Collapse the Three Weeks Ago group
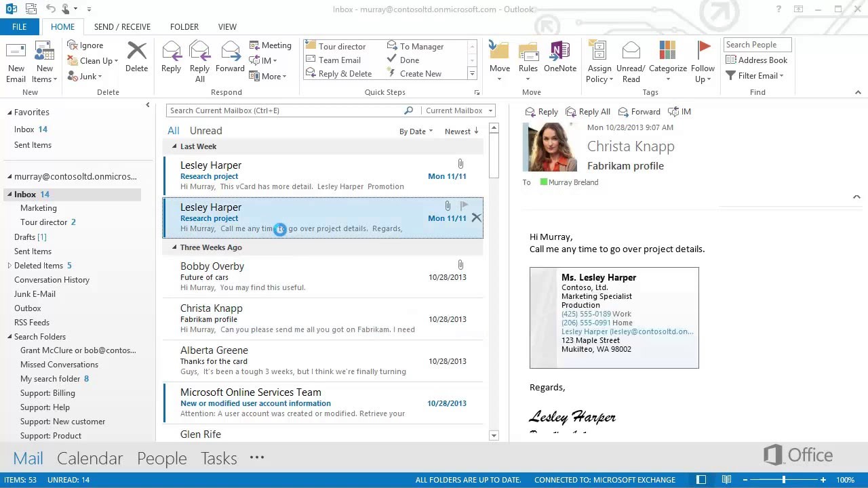Viewport: 868px width, 488px height. coord(174,247)
